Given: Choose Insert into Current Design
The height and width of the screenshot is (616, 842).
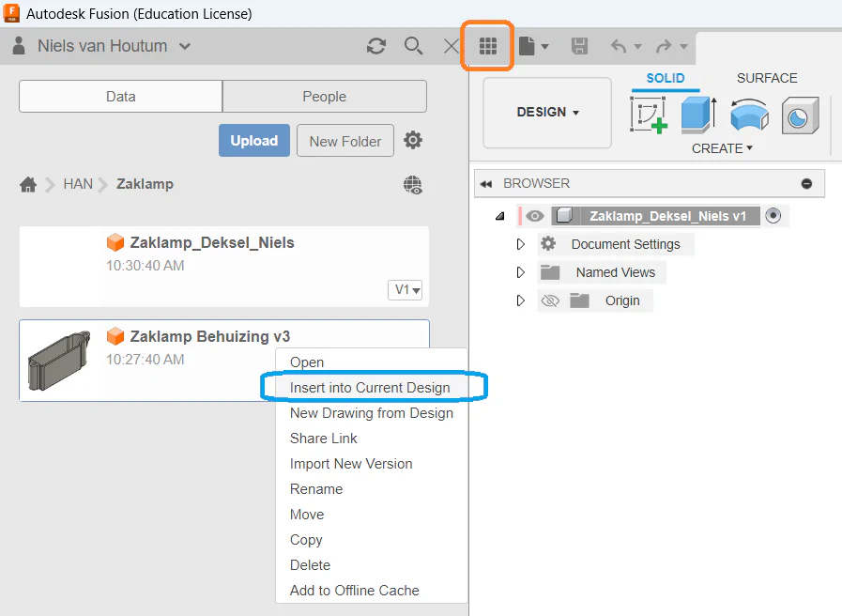Looking at the screenshot, I should click(372, 388).
